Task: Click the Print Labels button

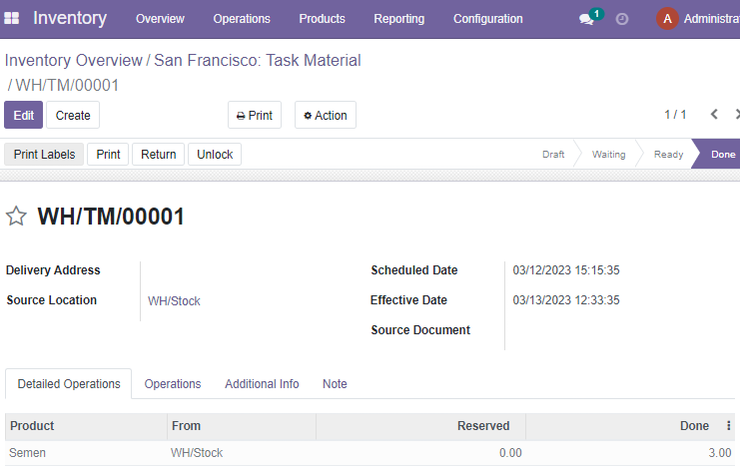Action: pos(44,154)
